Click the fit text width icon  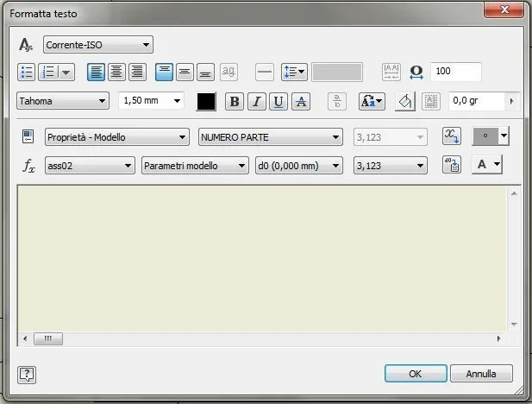tap(391, 72)
